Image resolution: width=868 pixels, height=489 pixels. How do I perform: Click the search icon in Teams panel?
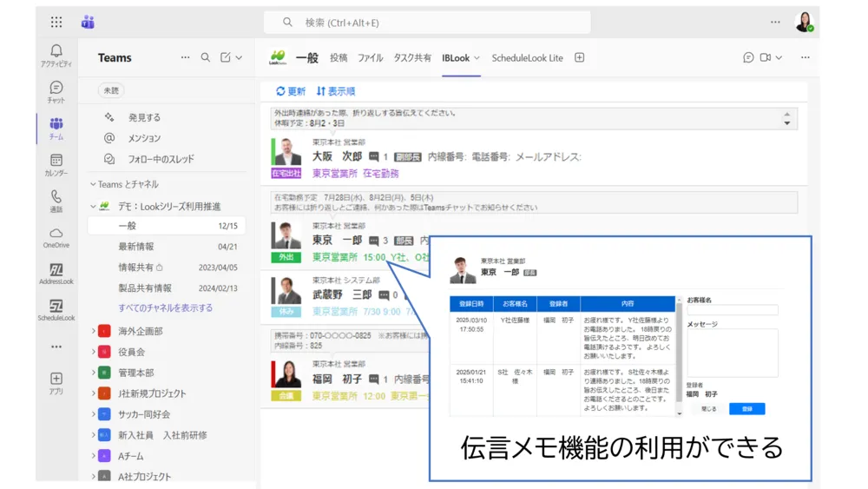206,57
